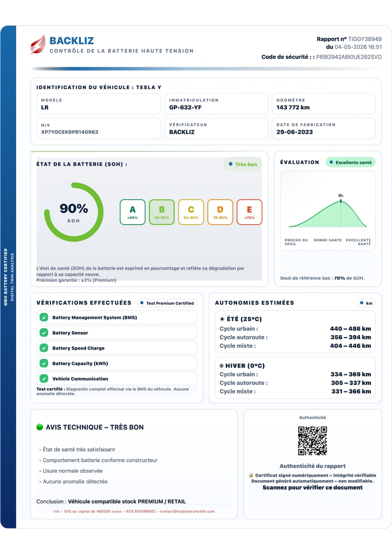Click the contact@mybatteryhealth.com email address

(x=187, y=511)
